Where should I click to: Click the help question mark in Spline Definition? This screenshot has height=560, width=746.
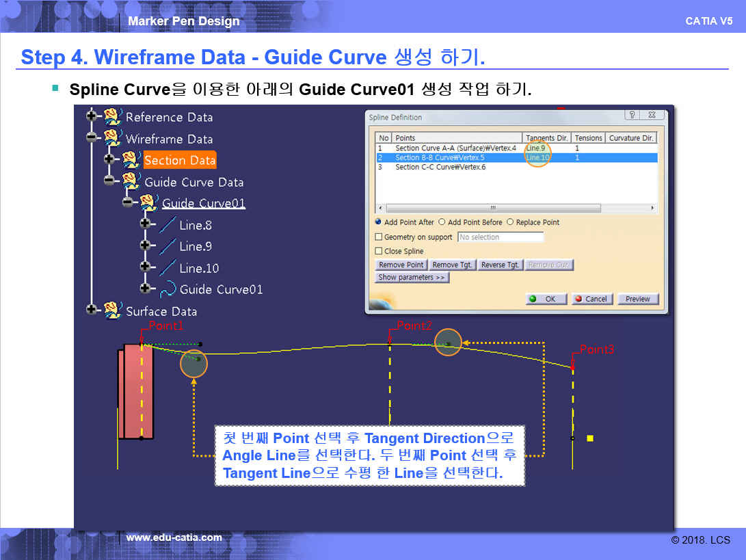coord(632,116)
